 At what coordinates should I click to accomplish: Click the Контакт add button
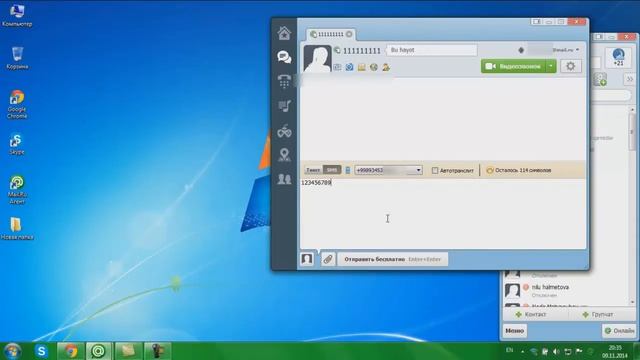(531, 314)
